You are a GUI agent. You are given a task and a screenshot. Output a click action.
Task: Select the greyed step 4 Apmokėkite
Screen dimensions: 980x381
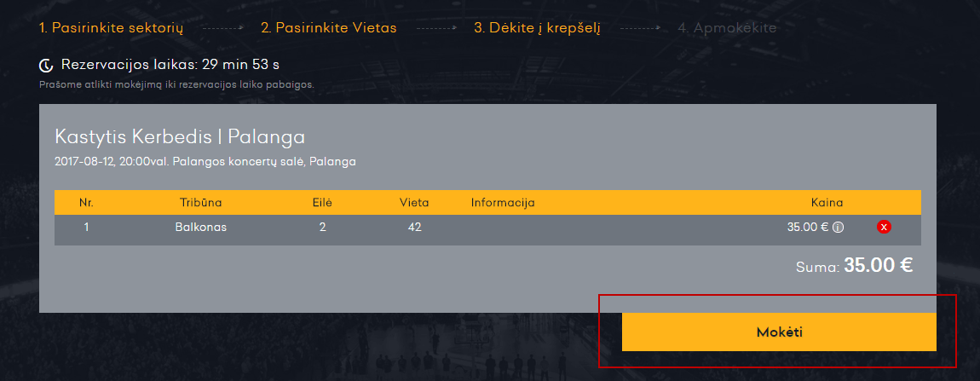point(727,28)
